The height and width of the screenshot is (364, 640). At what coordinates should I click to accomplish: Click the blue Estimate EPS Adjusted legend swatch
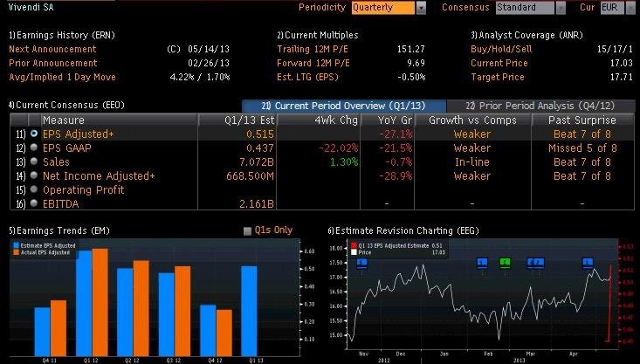[17, 245]
